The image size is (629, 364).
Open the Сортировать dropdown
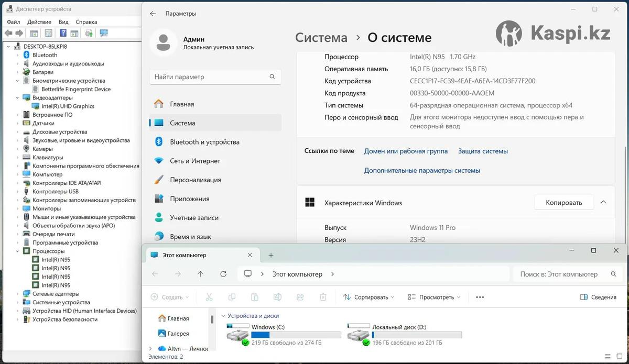tap(370, 297)
